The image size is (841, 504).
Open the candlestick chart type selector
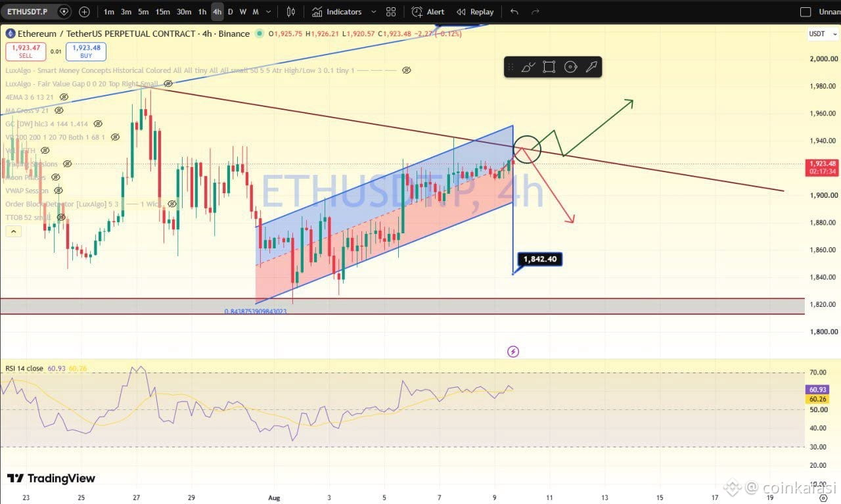[x=292, y=12]
